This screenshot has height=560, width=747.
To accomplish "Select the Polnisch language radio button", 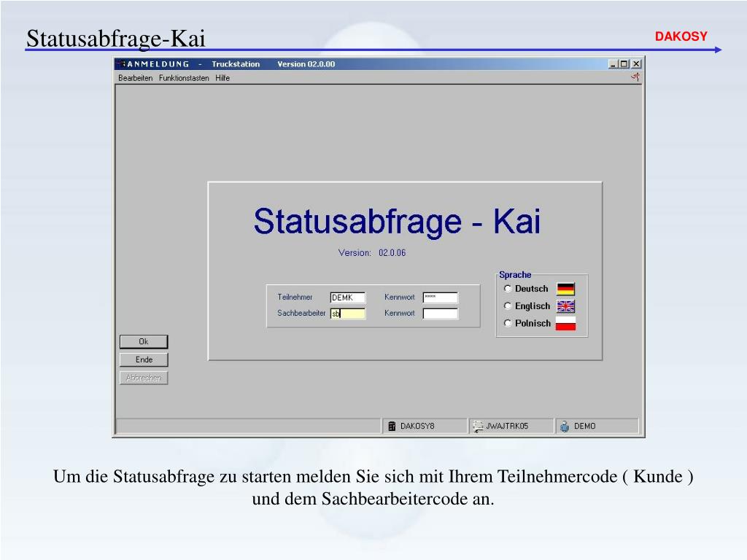I will click(508, 323).
